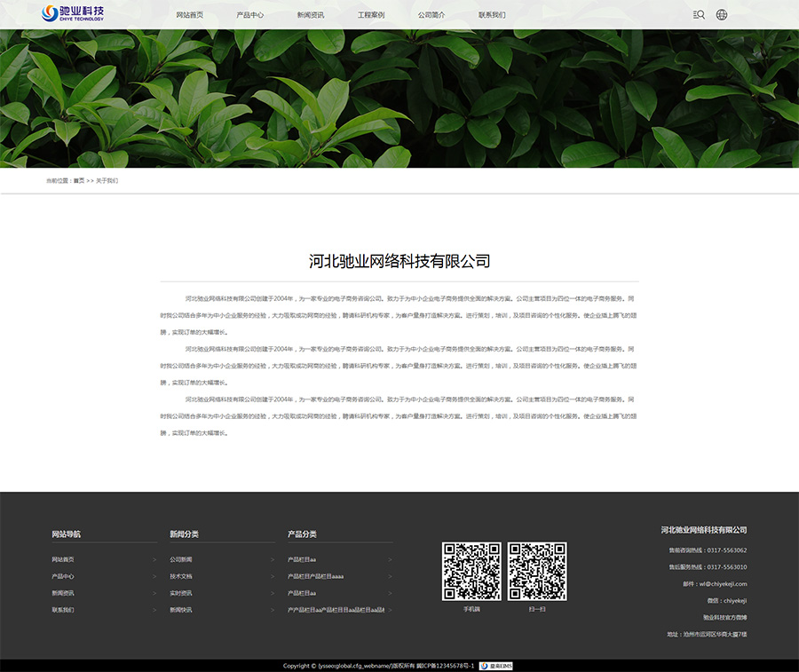This screenshot has width=799, height=672.
Task: Open the 工程案例 menu item
Action: [x=371, y=15]
